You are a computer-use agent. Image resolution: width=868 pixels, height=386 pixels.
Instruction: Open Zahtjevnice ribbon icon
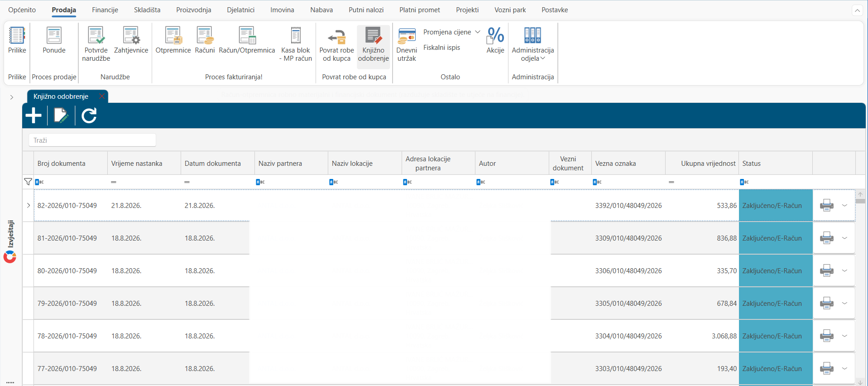[x=131, y=40]
